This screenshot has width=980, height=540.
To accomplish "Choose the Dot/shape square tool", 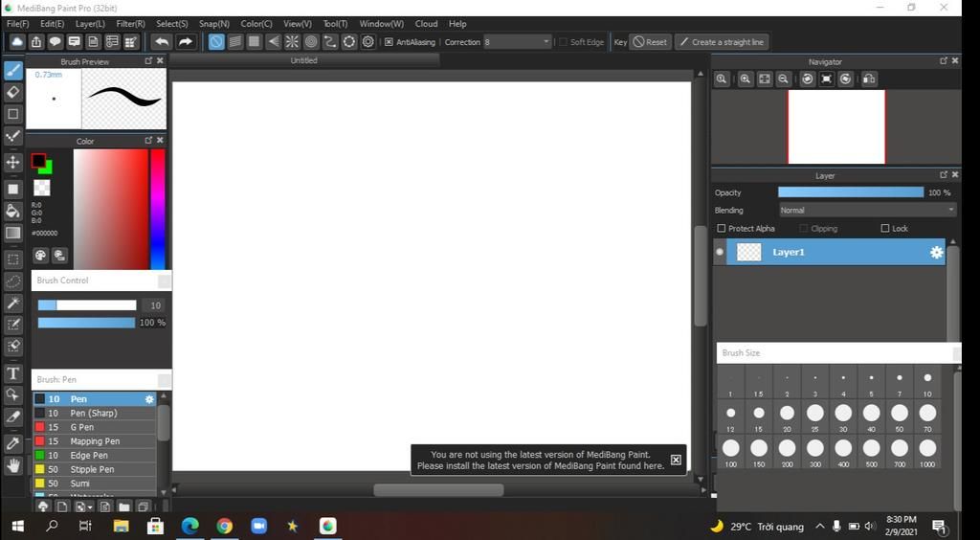I will click(x=13, y=114).
